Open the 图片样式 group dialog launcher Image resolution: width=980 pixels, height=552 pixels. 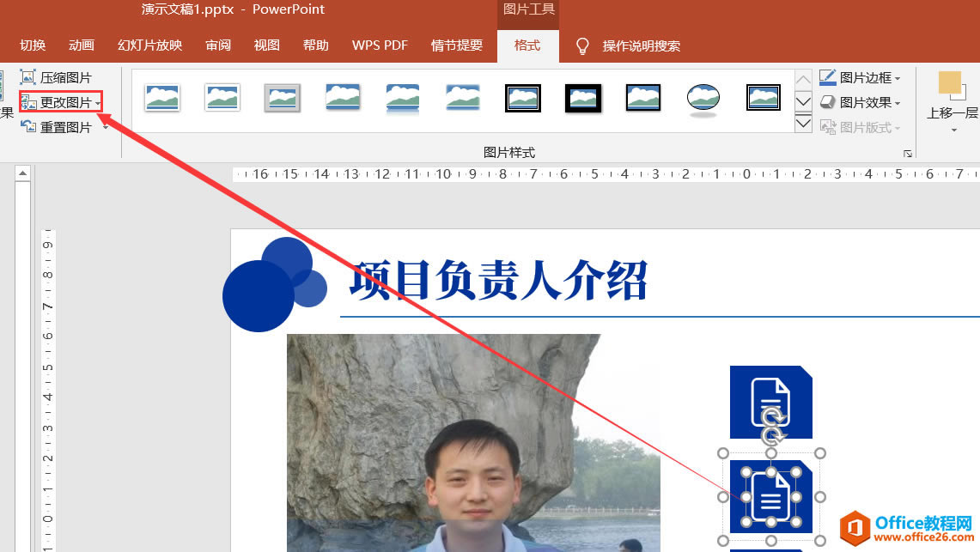click(x=908, y=153)
